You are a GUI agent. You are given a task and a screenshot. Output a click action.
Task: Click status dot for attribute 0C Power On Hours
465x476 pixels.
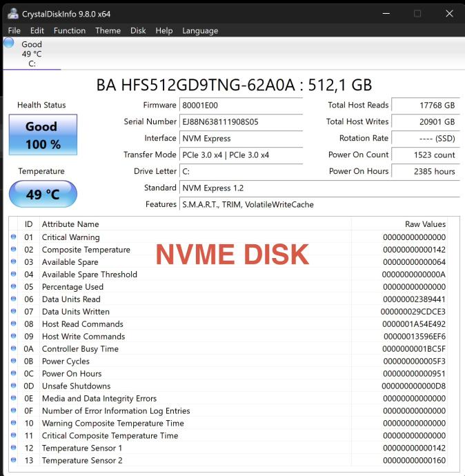pyautogui.click(x=13, y=373)
